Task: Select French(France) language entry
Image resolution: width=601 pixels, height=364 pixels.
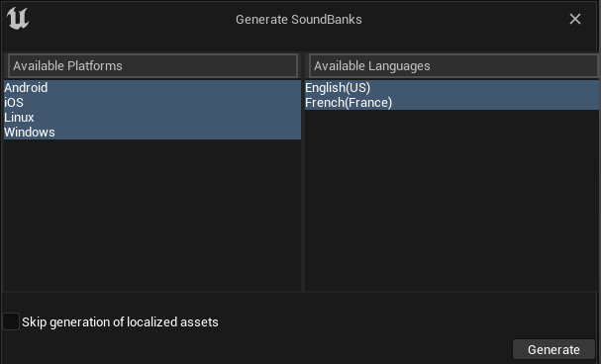Action: pyautogui.click(x=451, y=103)
